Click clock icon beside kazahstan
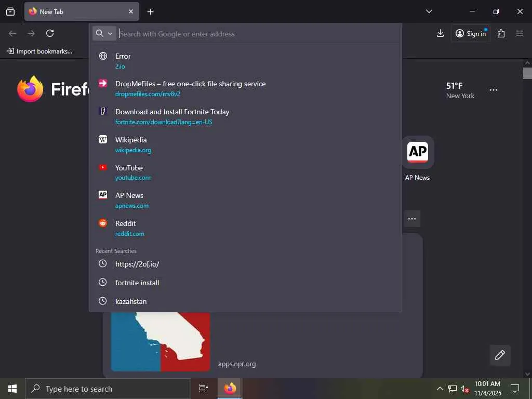 102,301
